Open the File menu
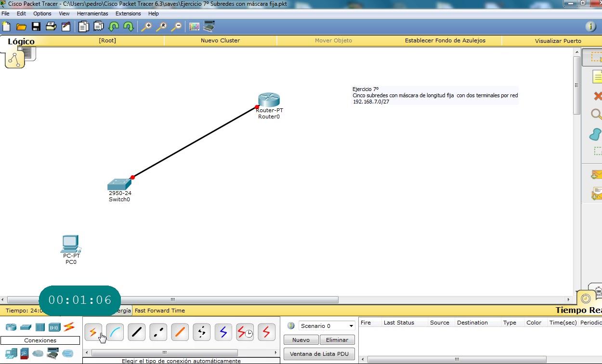This screenshot has width=602, height=364. click(x=5, y=13)
